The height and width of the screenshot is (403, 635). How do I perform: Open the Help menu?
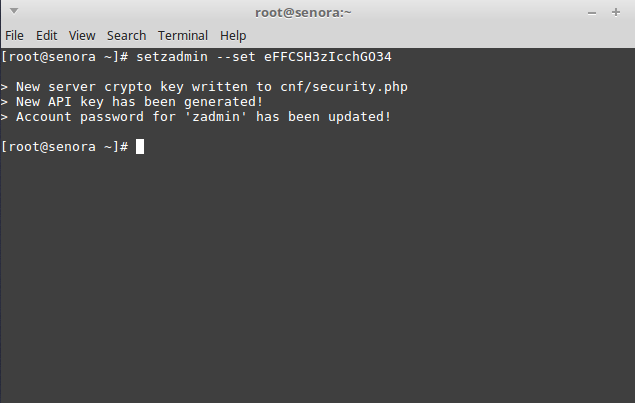click(x=233, y=36)
